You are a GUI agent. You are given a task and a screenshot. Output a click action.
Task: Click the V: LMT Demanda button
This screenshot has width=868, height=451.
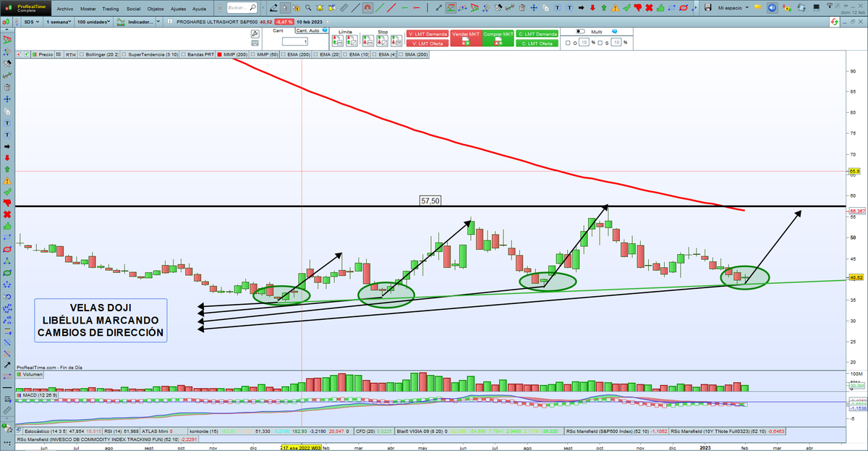(427, 34)
